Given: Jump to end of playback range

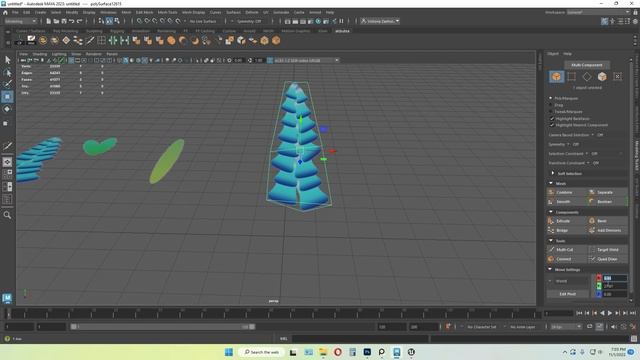Looking at the screenshot, I should coord(633,313).
